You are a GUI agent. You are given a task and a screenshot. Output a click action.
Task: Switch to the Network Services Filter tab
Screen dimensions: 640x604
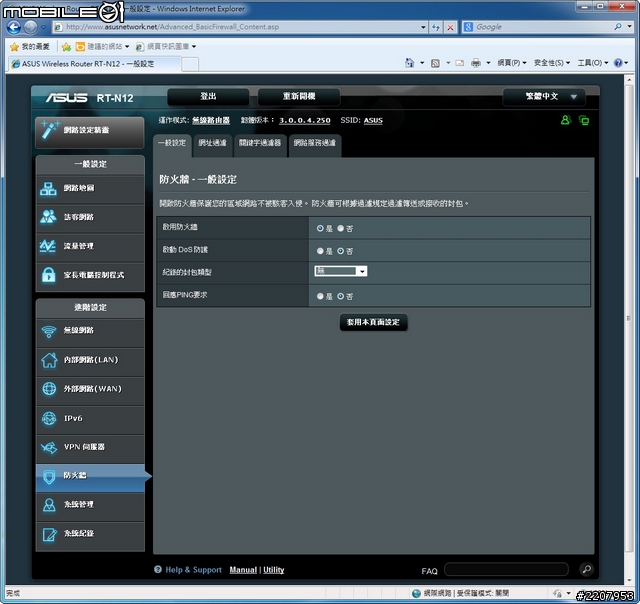(315, 145)
